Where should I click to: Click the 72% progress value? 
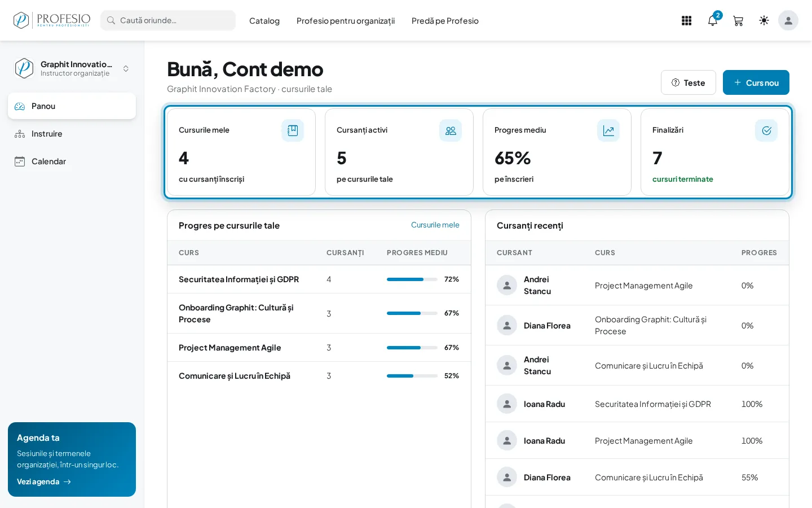(452, 279)
